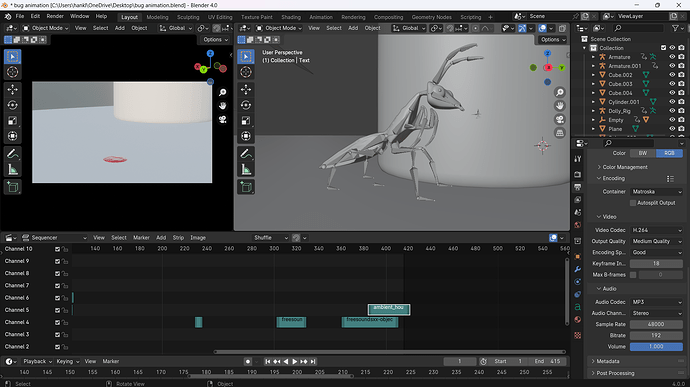Adjust the audio Volume slider
Screen dimensions: 690x387
coord(656,346)
